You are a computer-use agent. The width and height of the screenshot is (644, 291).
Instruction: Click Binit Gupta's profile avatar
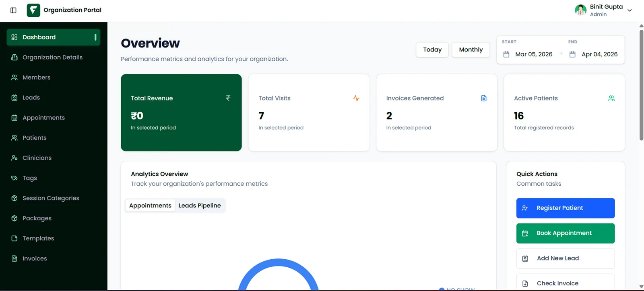tap(580, 10)
